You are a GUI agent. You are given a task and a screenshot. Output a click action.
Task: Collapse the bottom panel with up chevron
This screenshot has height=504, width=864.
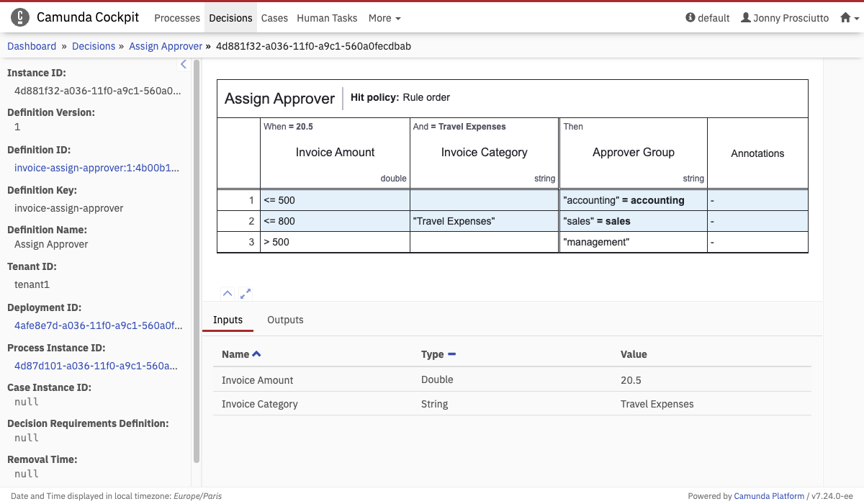point(227,294)
